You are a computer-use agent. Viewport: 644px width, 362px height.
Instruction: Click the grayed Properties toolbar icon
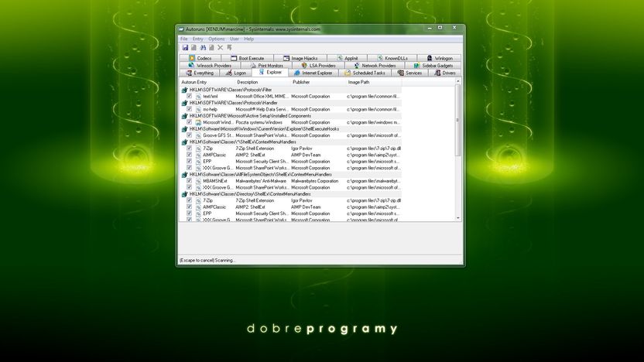click(211, 48)
